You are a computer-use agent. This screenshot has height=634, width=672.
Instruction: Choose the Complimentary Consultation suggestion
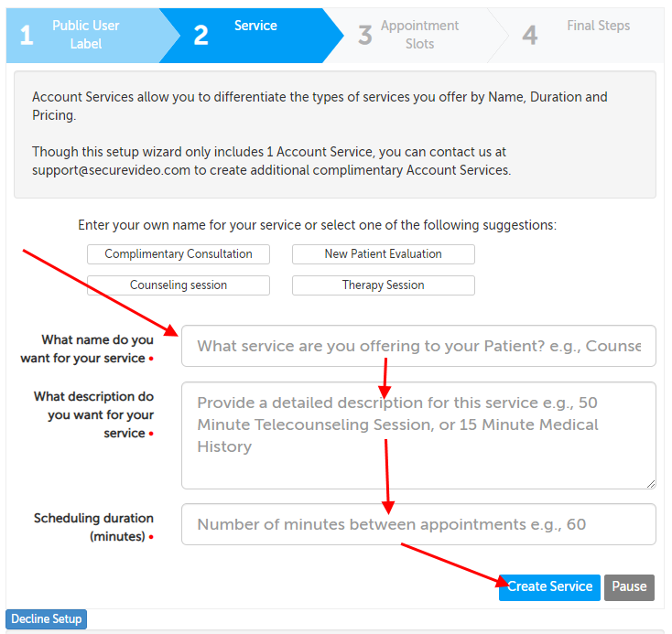tap(179, 254)
